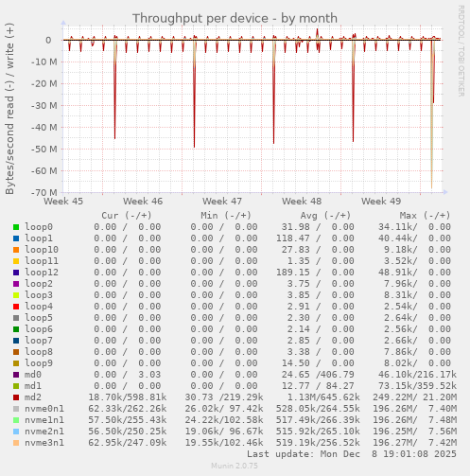Click the dark purple md0 legend swatch
The image size is (470, 476).
point(16,375)
